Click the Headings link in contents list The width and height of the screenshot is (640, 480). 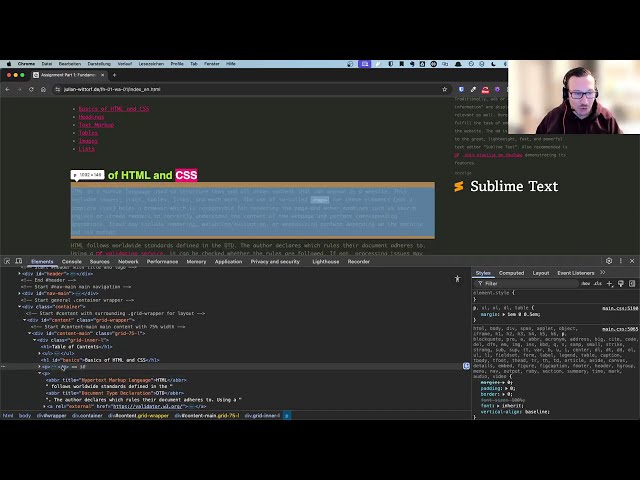pyautogui.click(x=91, y=117)
